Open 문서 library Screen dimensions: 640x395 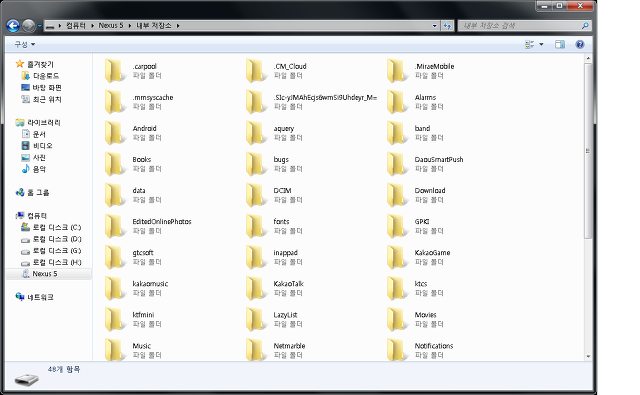[39, 134]
